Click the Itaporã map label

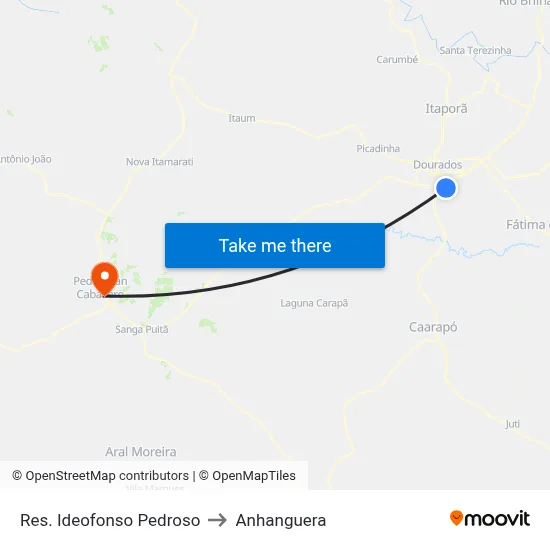pyautogui.click(x=446, y=108)
